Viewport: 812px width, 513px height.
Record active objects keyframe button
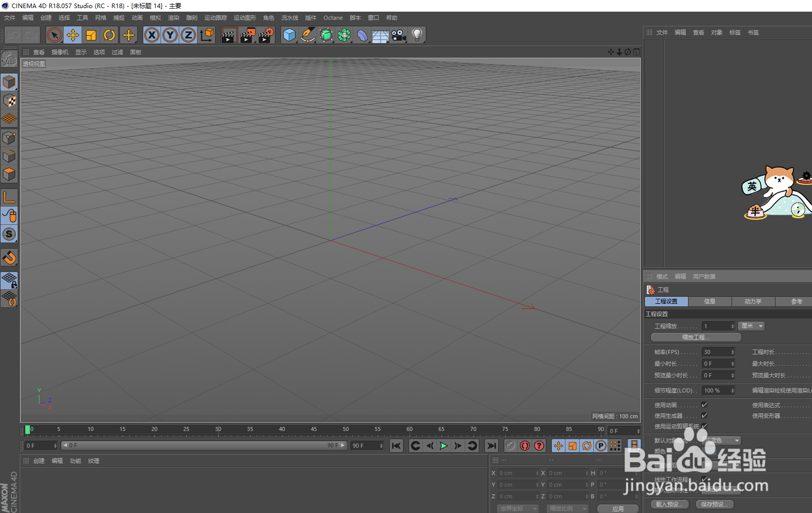pyautogui.click(x=510, y=446)
